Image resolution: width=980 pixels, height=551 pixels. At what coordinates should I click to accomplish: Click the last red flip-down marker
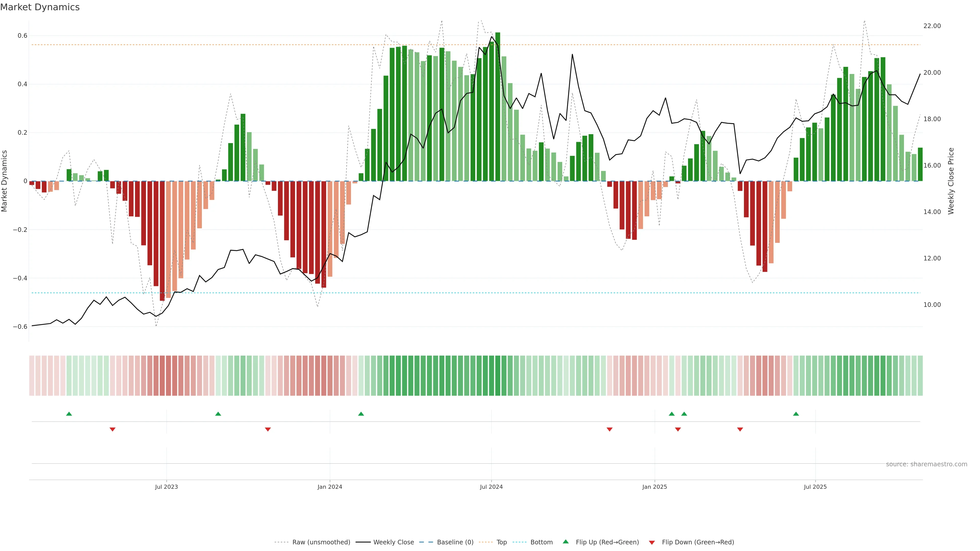click(740, 429)
